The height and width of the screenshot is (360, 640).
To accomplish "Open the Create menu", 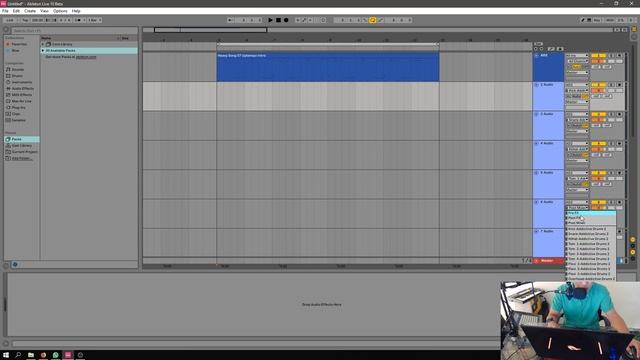I will (x=30, y=11).
